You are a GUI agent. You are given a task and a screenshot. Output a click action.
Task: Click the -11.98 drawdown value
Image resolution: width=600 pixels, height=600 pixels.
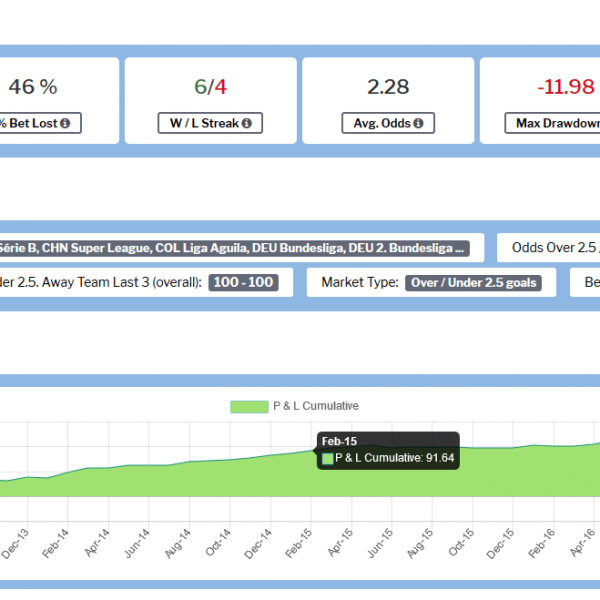[566, 86]
